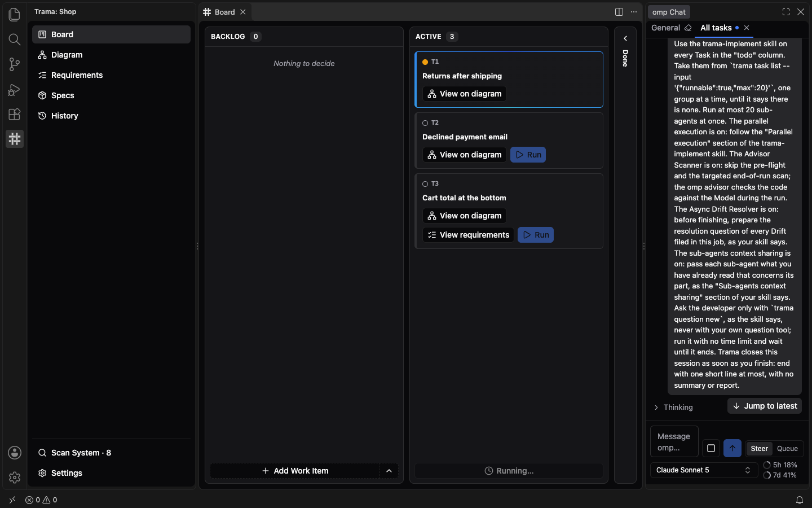Jump to latest chat message
This screenshot has width=812, height=508.
[x=765, y=406]
